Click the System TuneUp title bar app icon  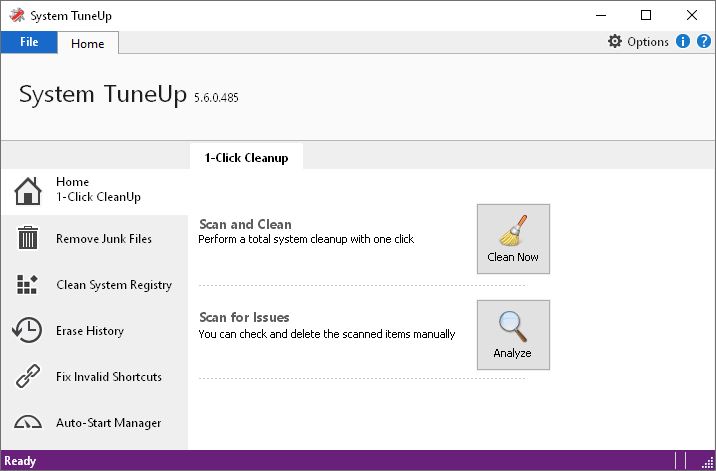click(15, 15)
